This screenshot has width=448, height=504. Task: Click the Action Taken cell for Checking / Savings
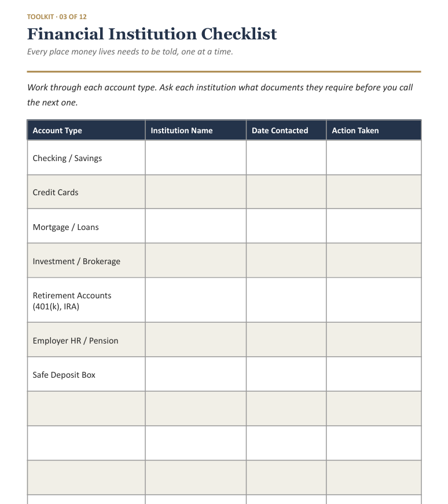point(373,158)
